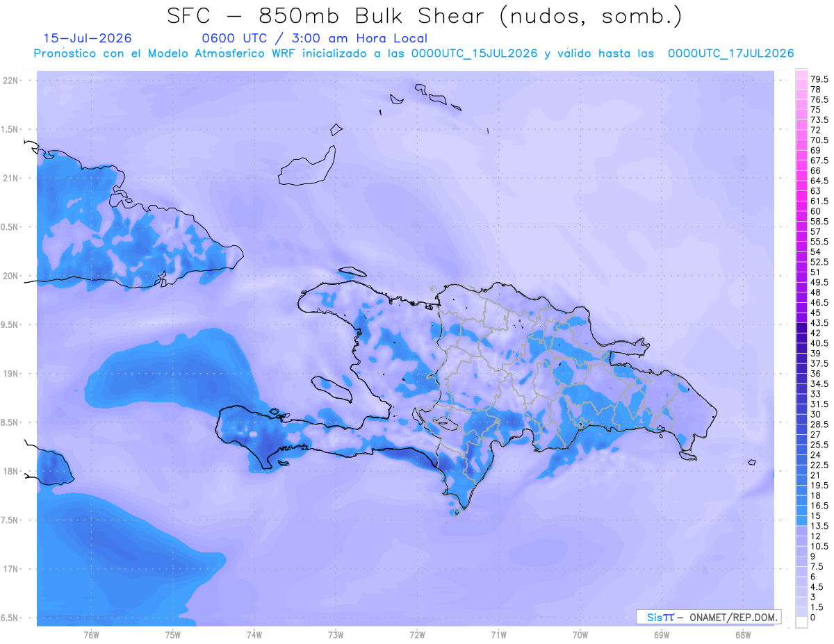Click the 9.5N latitude axis label
Image resolution: width=834 pixels, height=644 pixels.
coord(10,325)
